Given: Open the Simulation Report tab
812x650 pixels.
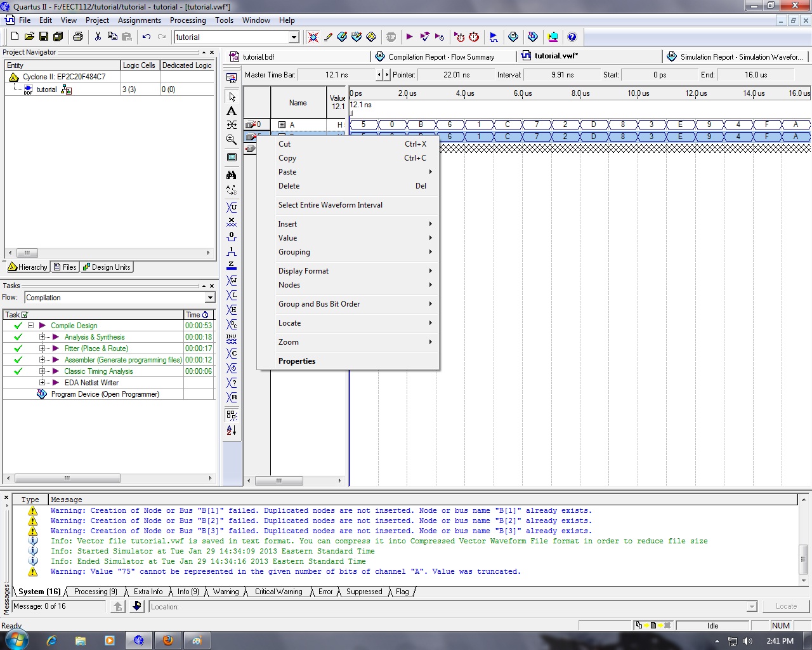Looking at the screenshot, I should pos(735,56).
